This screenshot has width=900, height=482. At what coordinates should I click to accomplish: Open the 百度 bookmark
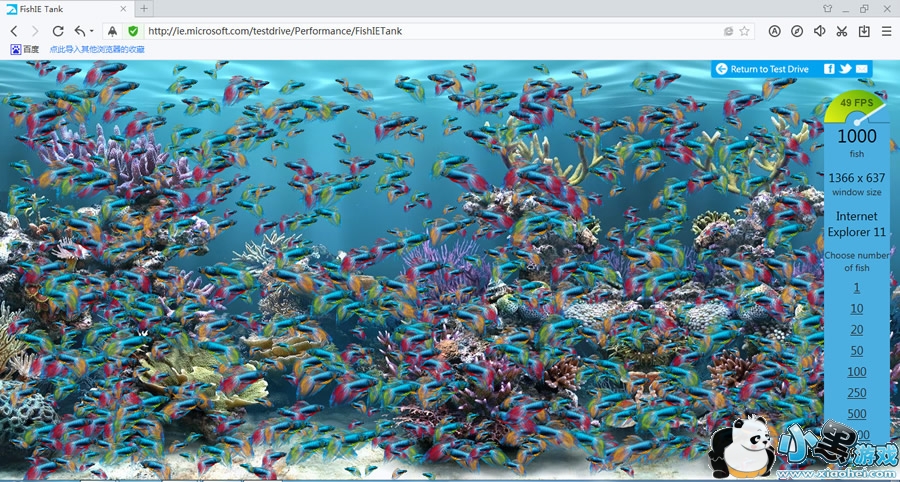[x=25, y=49]
